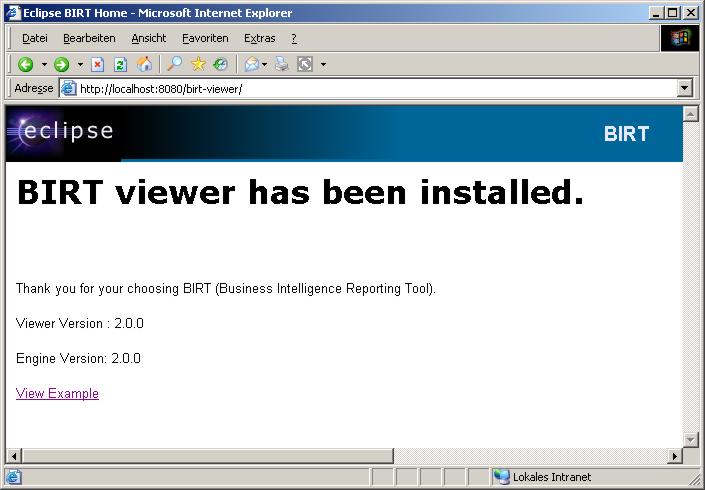This screenshot has height=490, width=705.
Task: Open the Forward button history dropdown arrow
Action: [x=80, y=65]
